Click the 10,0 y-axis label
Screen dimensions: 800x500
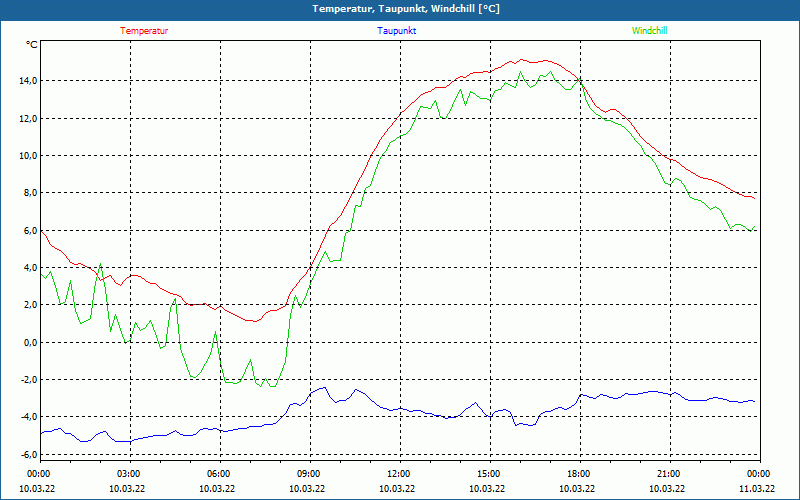pos(28,156)
